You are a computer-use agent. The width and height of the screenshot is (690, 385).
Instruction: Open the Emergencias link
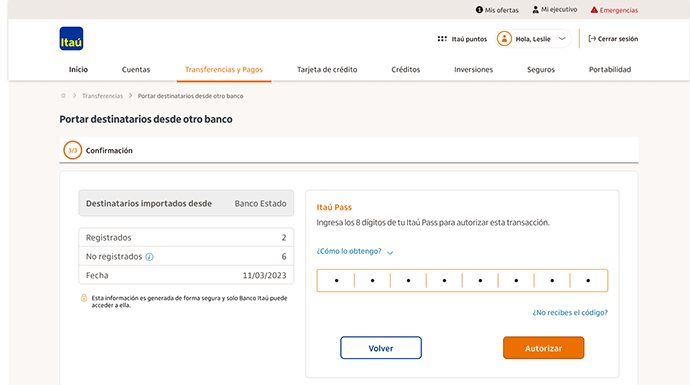tap(619, 10)
